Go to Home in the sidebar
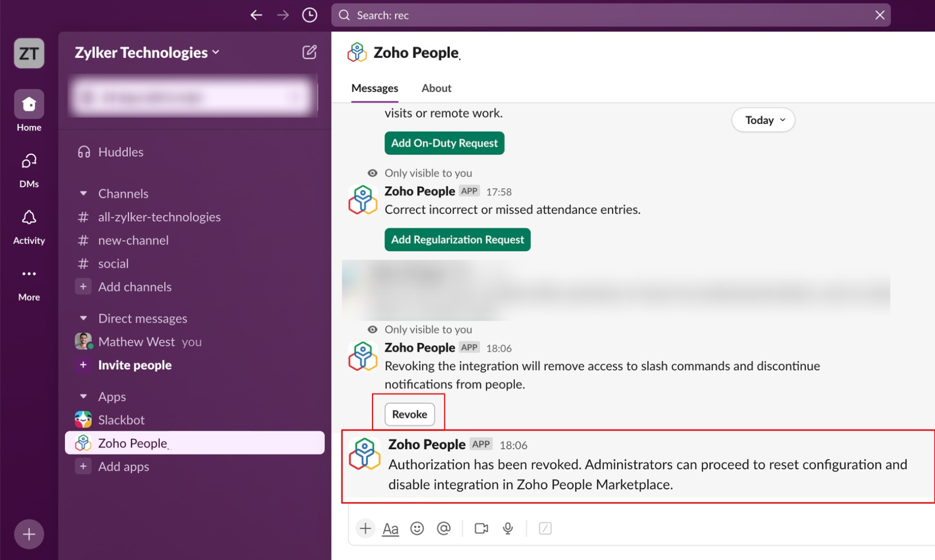Image resolution: width=935 pixels, height=560 pixels. (x=29, y=111)
